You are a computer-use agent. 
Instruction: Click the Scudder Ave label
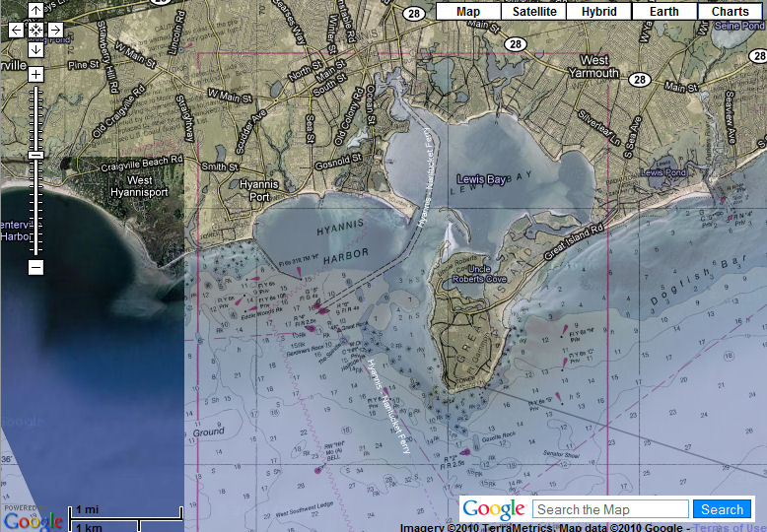coord(251,132)
